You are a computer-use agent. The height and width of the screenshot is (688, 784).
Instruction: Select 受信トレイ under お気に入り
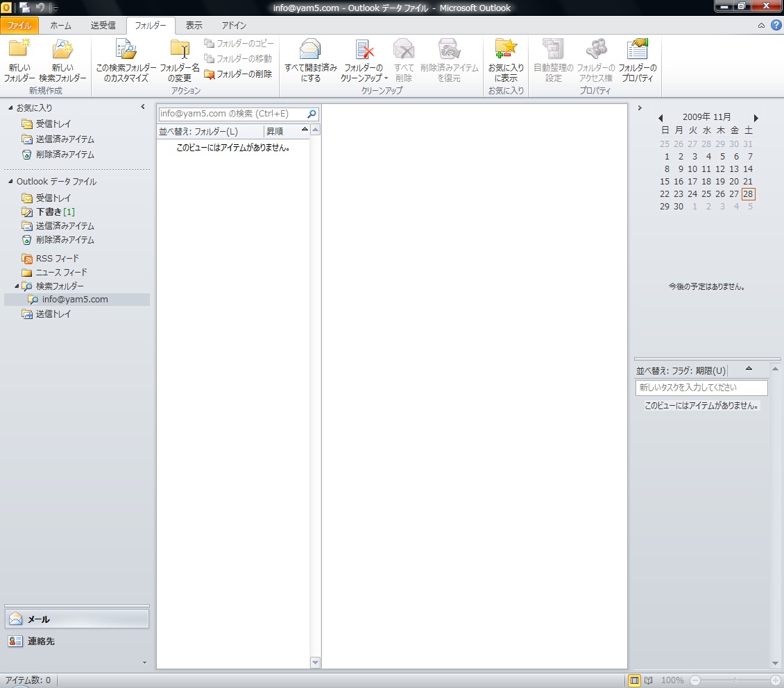53,124
